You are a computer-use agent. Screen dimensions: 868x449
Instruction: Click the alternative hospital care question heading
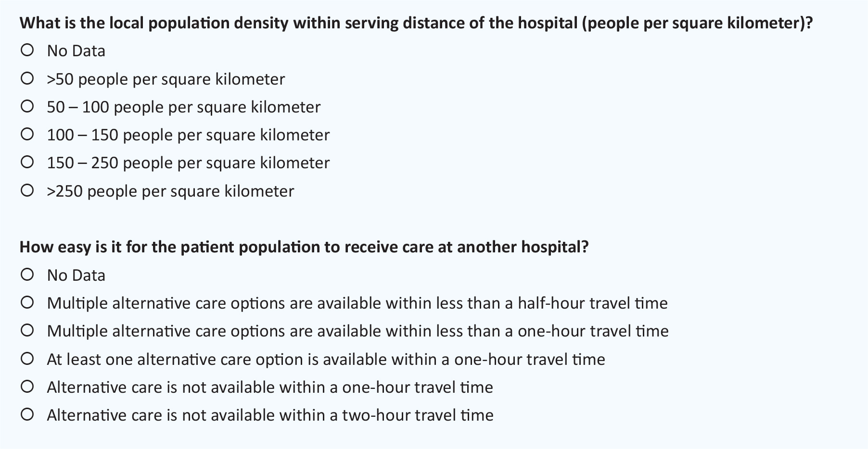[x=304, y=247]
